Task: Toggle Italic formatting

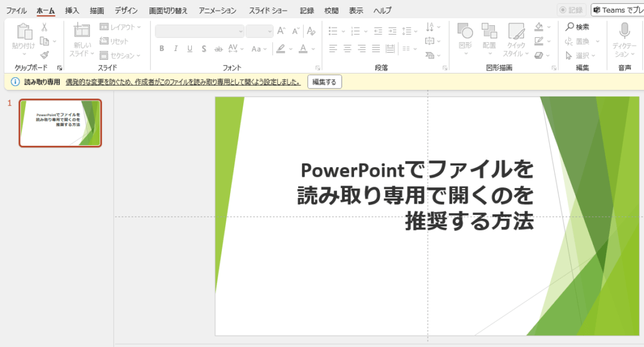Action: 175,49
